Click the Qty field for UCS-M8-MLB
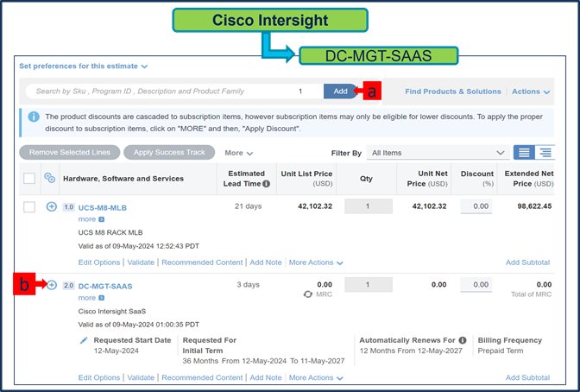This screenshot has height=392, width=580. pyautogui.click(x=369, y=206)
